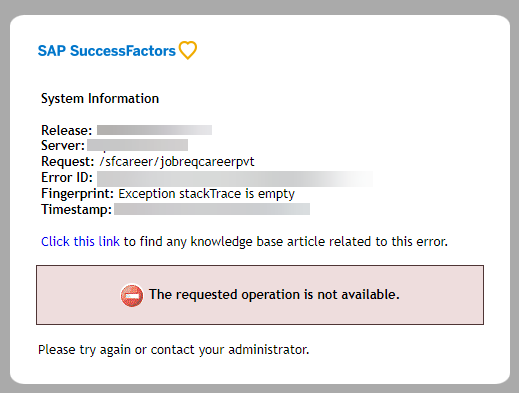This screenshot has height=393, width=519.
Task: Click the blurred Server value
Action: [138, 145]
